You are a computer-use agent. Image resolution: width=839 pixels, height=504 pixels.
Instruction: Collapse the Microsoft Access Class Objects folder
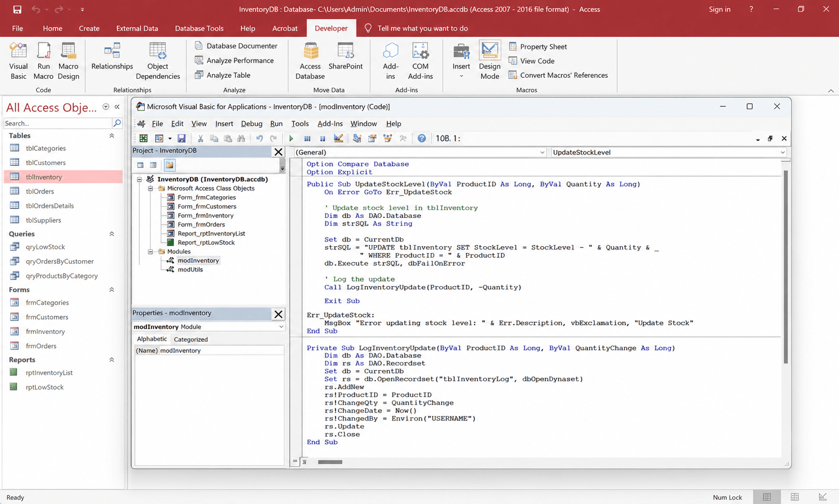[150, 188]
